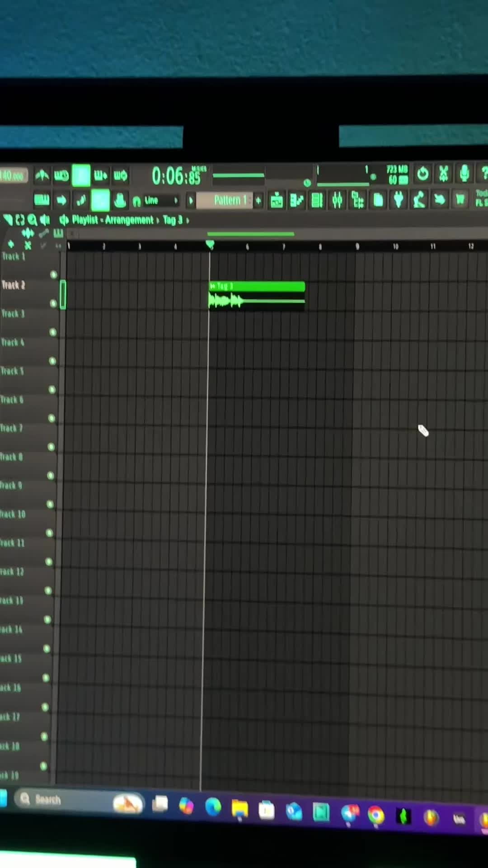Mute Track 6 using its green dot
The width and height of the screenshot is (488, 868).
pos(52,418)
